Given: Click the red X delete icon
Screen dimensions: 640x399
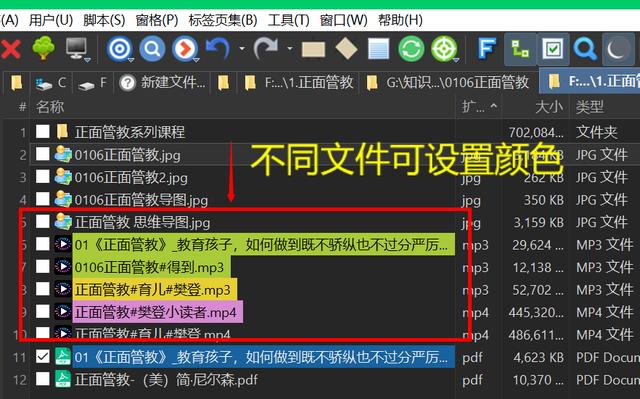Looking at the screenshot, I should click(11, 49).
